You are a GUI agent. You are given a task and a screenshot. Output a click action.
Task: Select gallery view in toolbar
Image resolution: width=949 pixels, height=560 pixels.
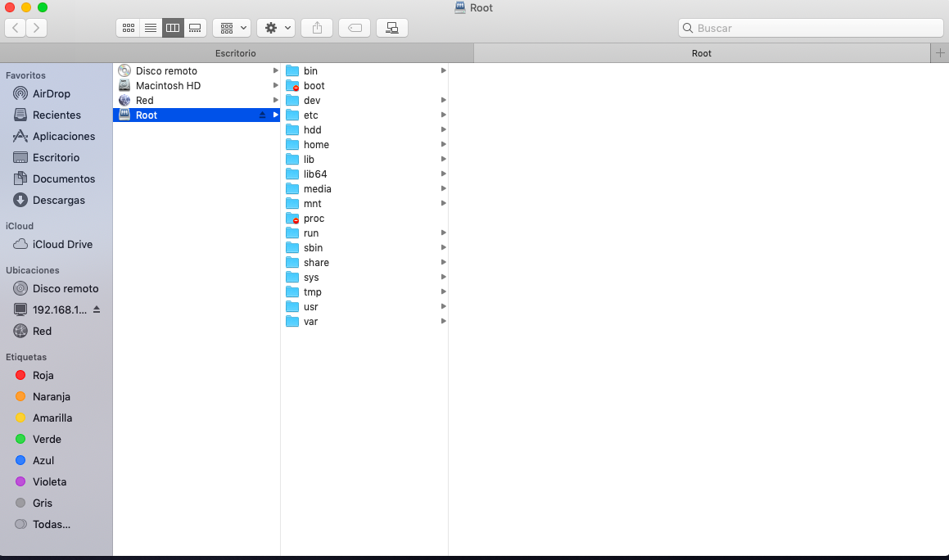[195, 28]
